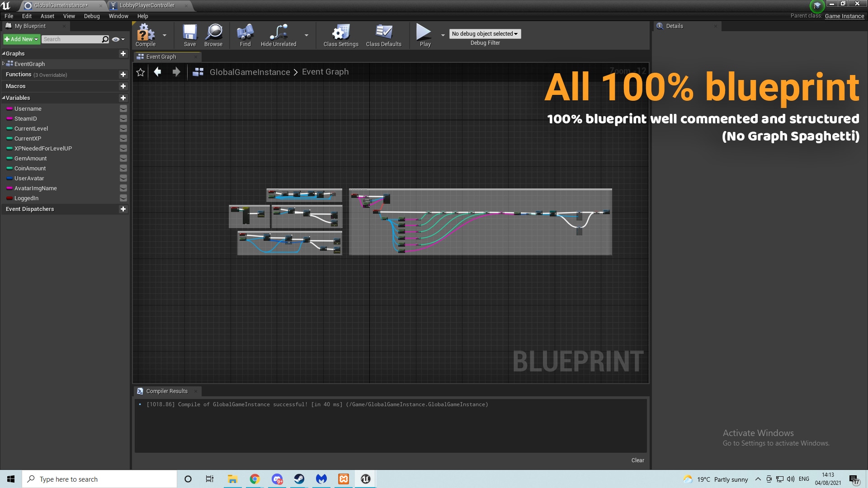868x488 pixels.
Task: Collapse the Graphs section
Action: coord(4,54)
